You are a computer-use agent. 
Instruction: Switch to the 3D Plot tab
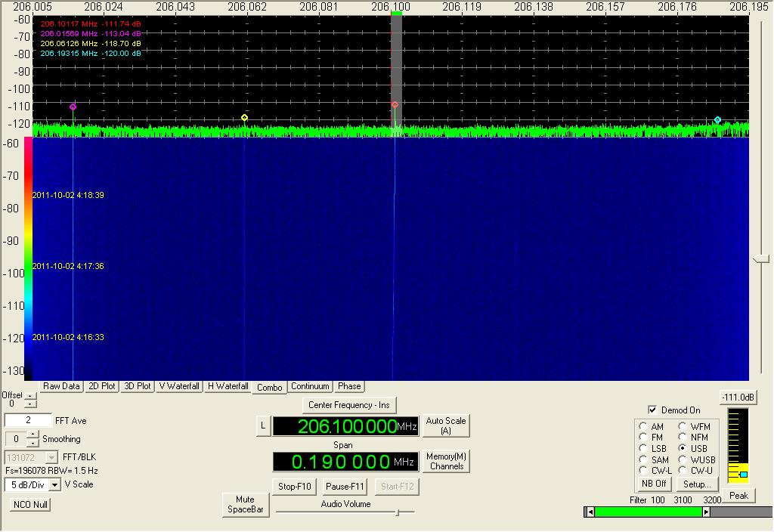[x=138, y=386]
